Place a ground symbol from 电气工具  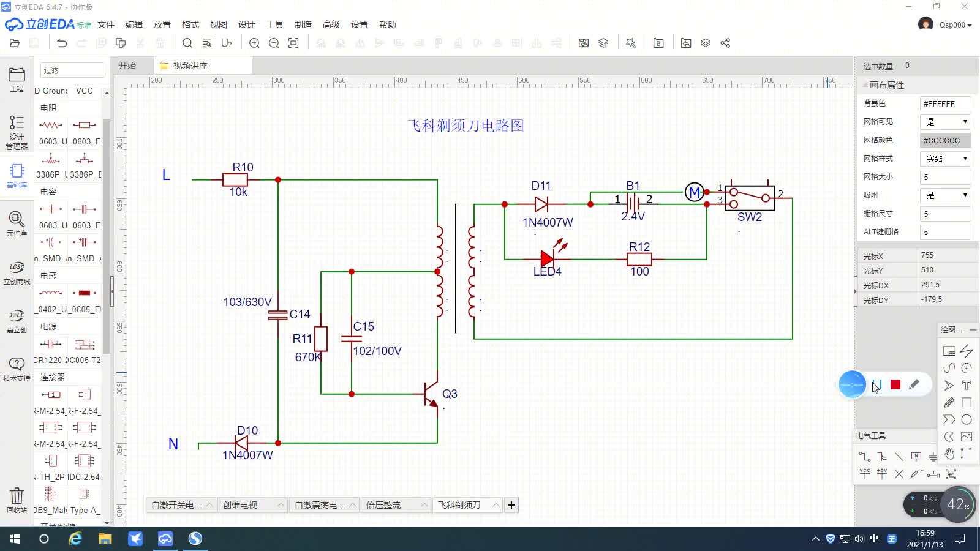point(933,457)
